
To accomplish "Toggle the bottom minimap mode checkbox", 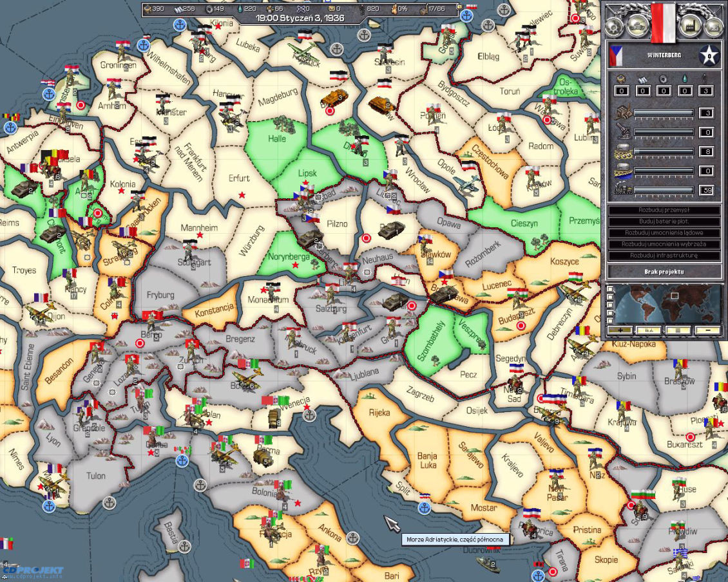I will pyautogui.click(x=609, y=320).
